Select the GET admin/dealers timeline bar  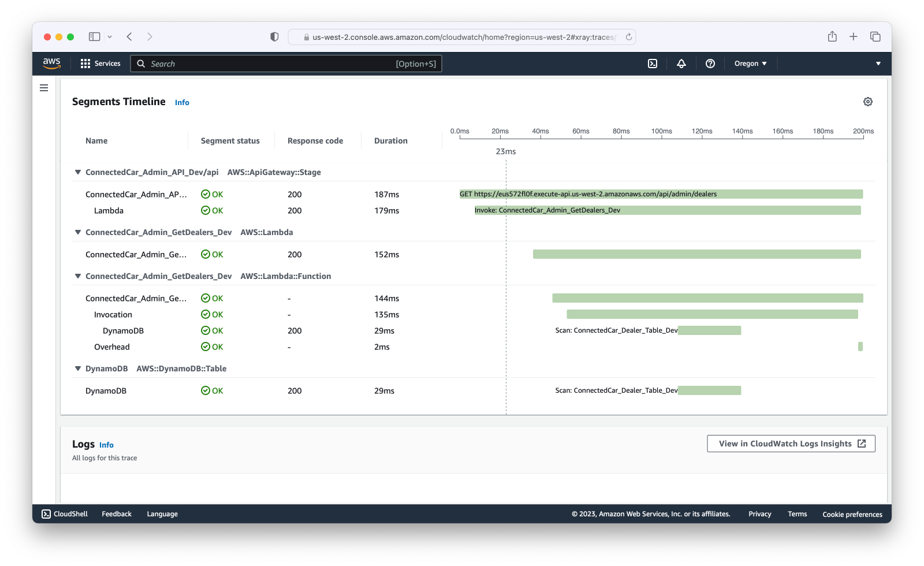661,194
